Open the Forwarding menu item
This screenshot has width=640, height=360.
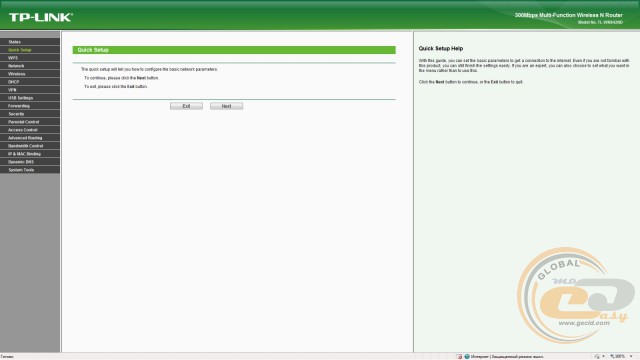click(30, 106)
